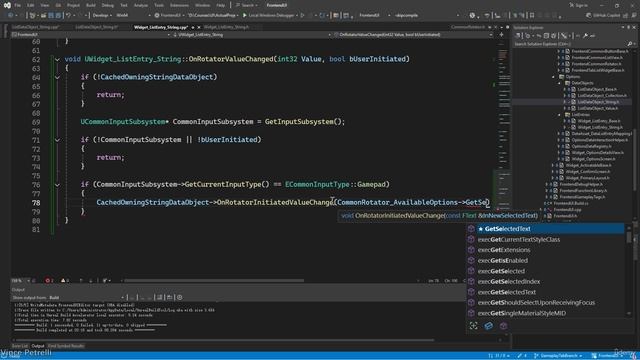This screenshot has height=360, width=640.
Task: Click Visual Studio logo icon
Action: 7,5
